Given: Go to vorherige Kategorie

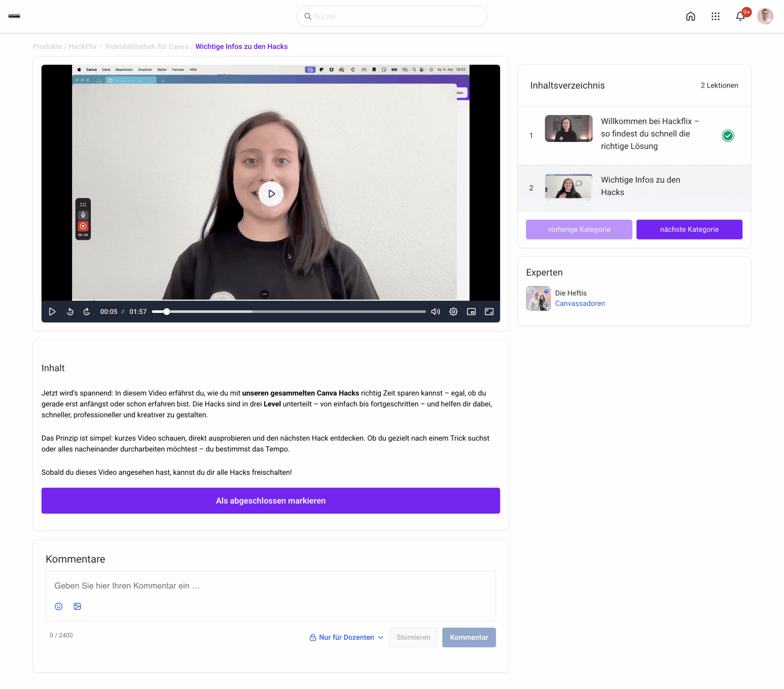Looking at the screenshot, I should (x=579, y=229).
